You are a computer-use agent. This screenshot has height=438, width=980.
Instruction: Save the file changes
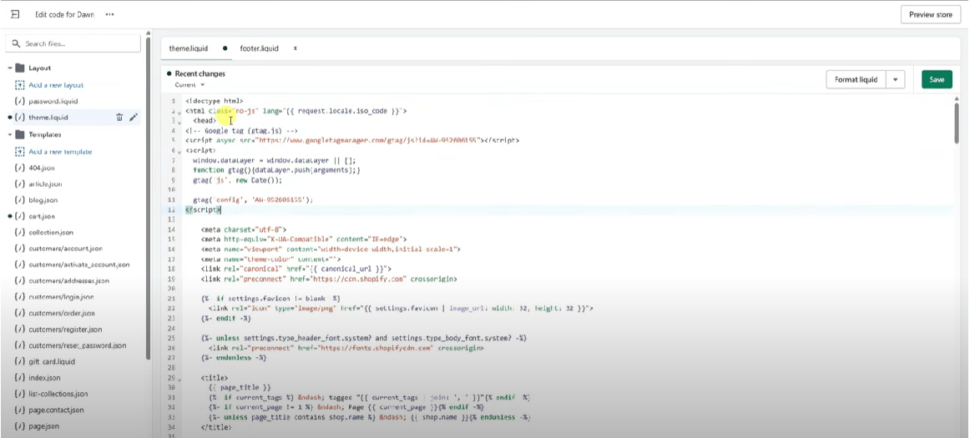(x=937, y=79)
